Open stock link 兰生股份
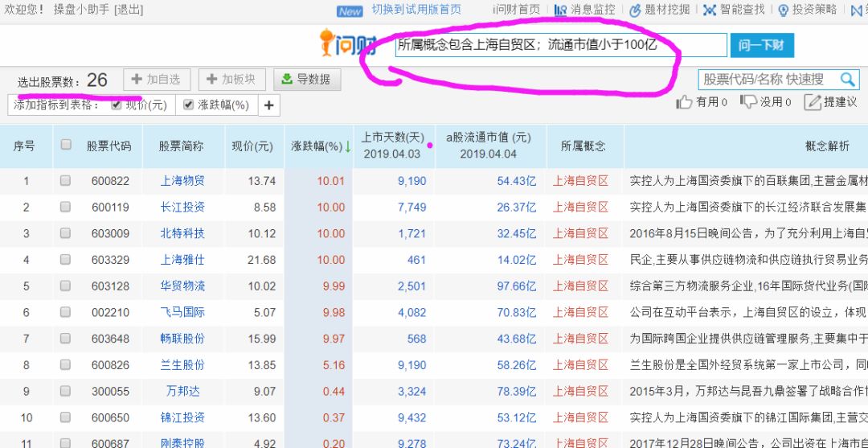868x448 pixels. 182,365
